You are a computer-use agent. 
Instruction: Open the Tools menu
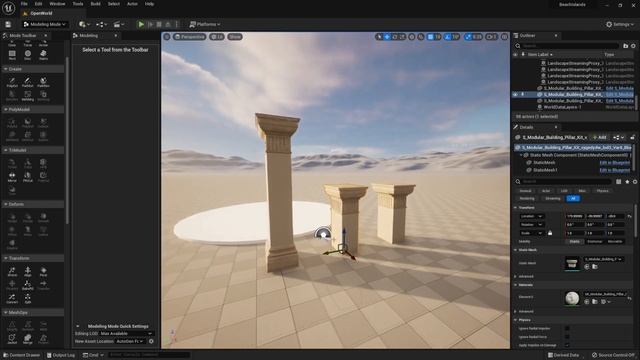tap(78, 4)
